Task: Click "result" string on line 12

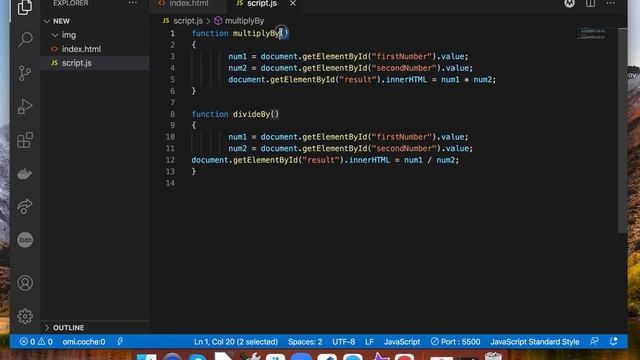Action: point(321,160)
